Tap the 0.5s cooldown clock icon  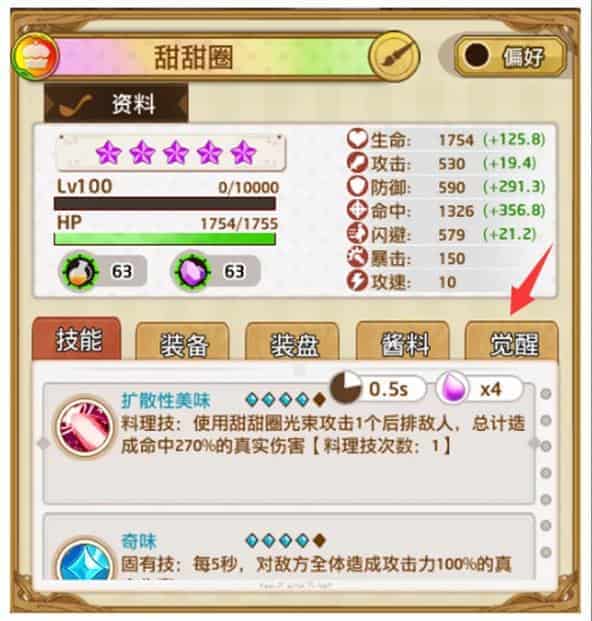[346, 388]
